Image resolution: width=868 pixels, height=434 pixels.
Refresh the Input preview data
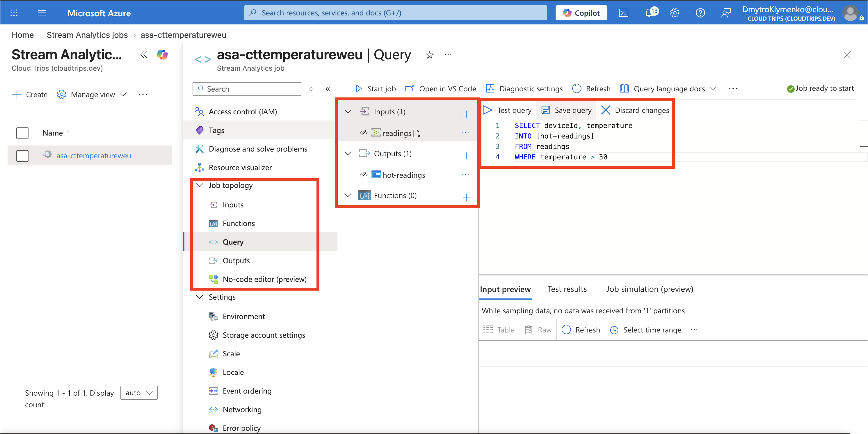click(x=581, y=330)
